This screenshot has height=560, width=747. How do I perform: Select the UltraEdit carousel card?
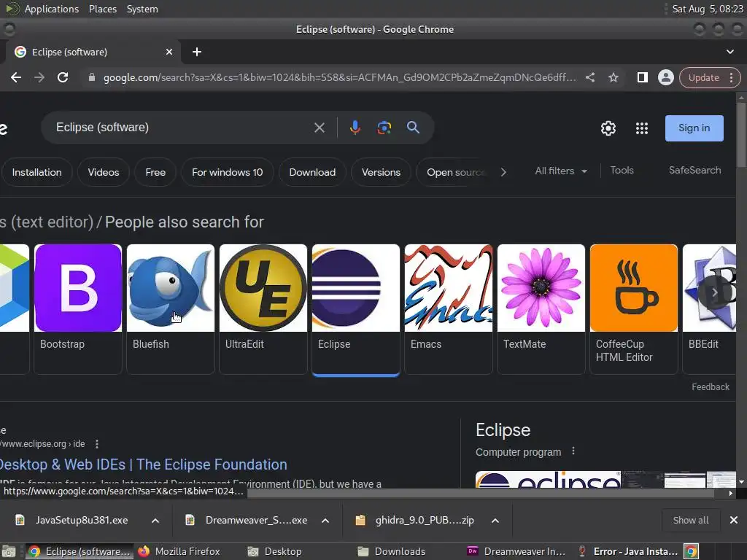click(x=263, y=309)
